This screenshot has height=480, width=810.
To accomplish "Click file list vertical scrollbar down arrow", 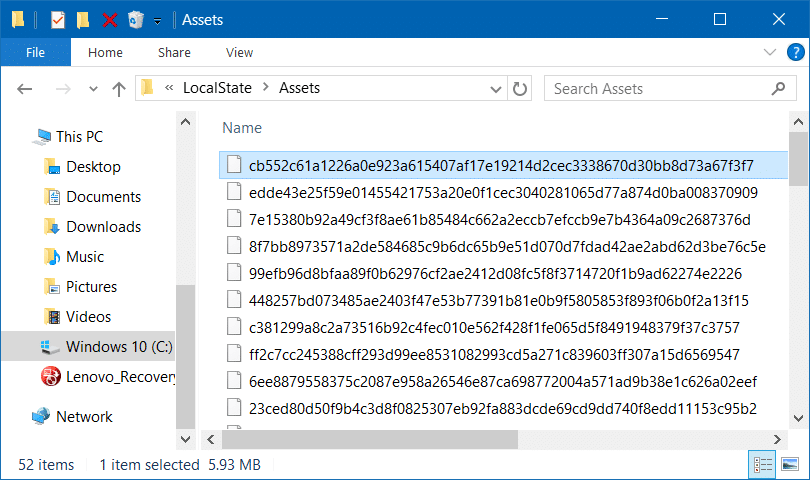I will (798, 418).
